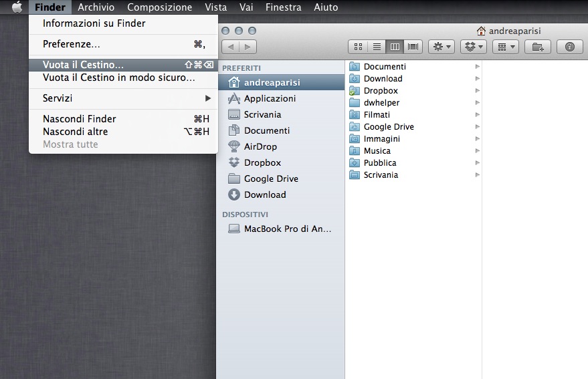The image size is (588, 379).
Task: Open AirDrop in the sidebar
Action: pyautogui.click(x=281, y=146)
